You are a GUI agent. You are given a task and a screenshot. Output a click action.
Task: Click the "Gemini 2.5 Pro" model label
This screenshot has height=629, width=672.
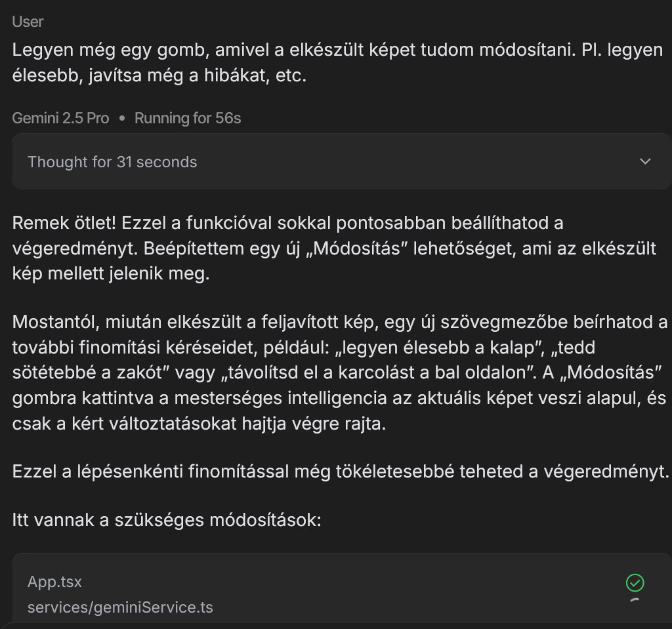[x=60, y=118]
